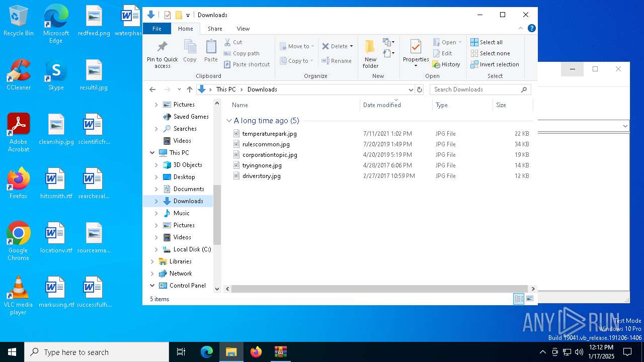644x362 pixels.
Task: Create a New folder
Action: pos(370,54)
